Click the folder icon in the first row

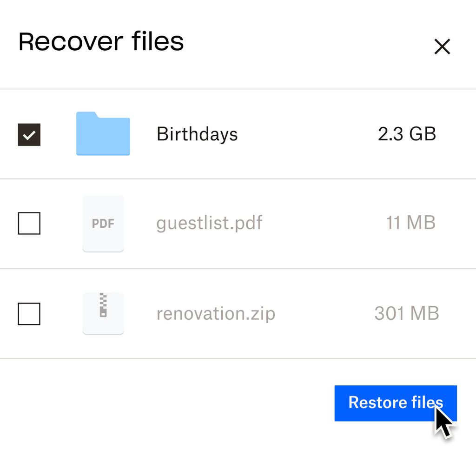pos(103,134)
